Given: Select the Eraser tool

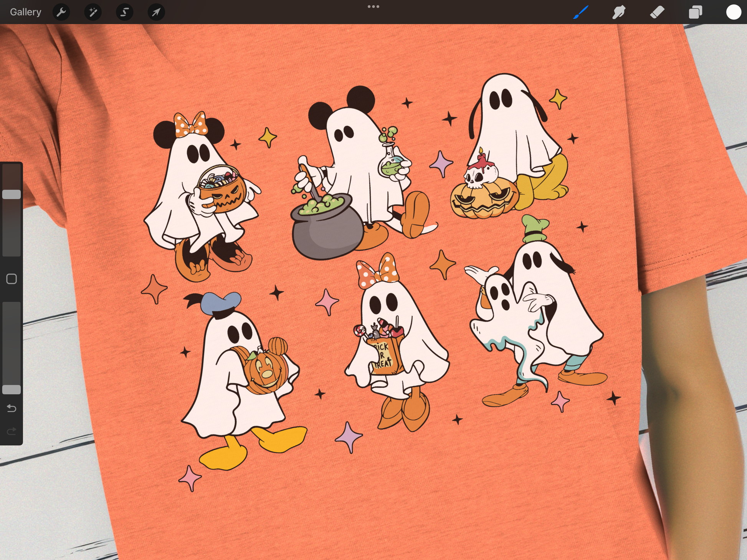Looking at the screenshot, I should point(657,12).
